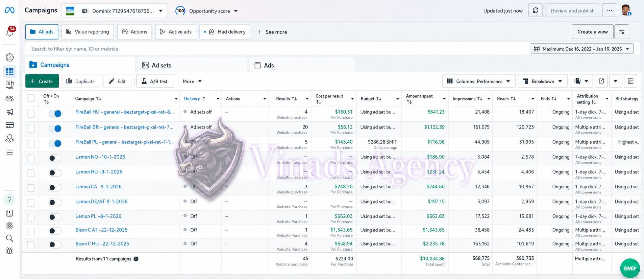The height and width of the screenshot is (279, 644).
Task: Click the green Create button
Action: (x=42, y=81)
